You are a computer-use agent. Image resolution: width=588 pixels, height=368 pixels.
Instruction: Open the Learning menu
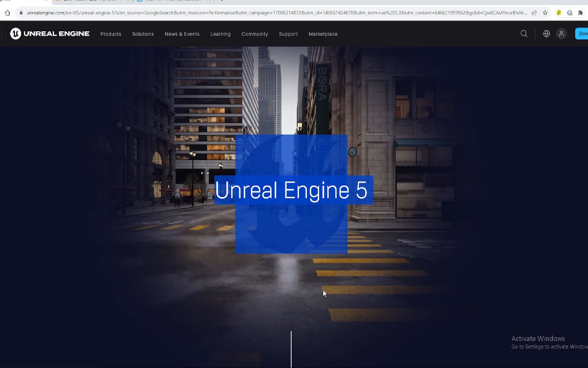(220, 34)
